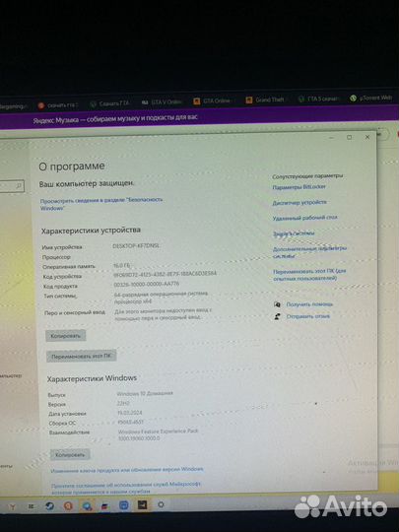
Task: Open 'Параметры BitLocker' link
Action: tap(299, 187)
